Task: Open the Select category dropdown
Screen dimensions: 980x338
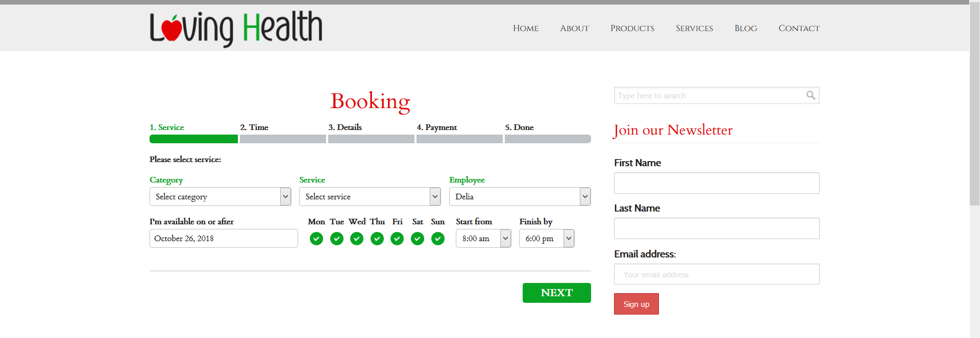Action: click(220, 197)
